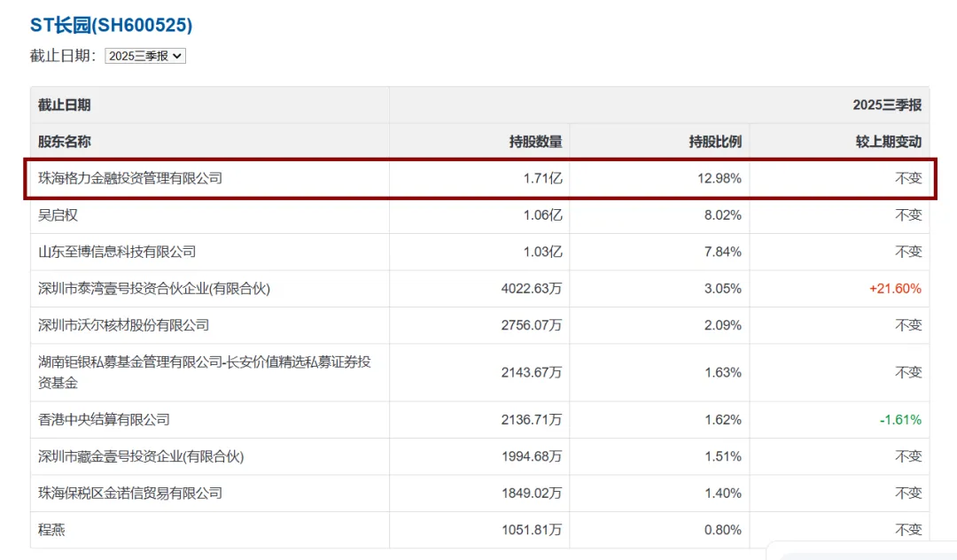This screenshot has height=560, width=957.
Task: Select the 1.06亿 holding amount
Action: click(x=542, y=214)
